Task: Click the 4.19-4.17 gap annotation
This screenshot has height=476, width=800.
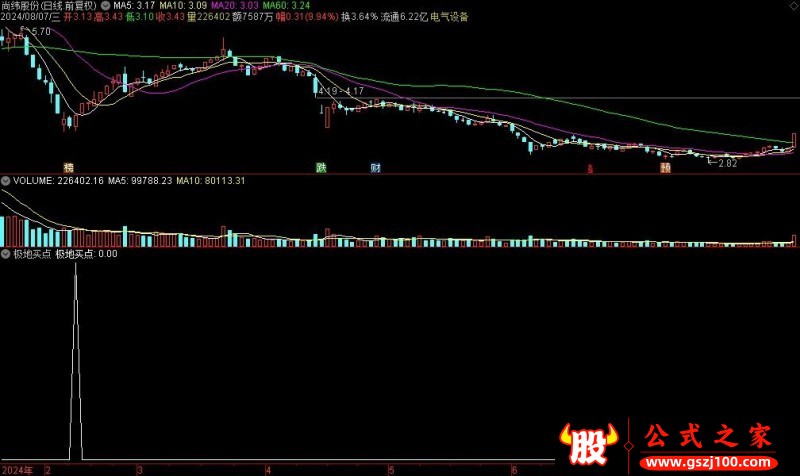Action: coord(341,91)
